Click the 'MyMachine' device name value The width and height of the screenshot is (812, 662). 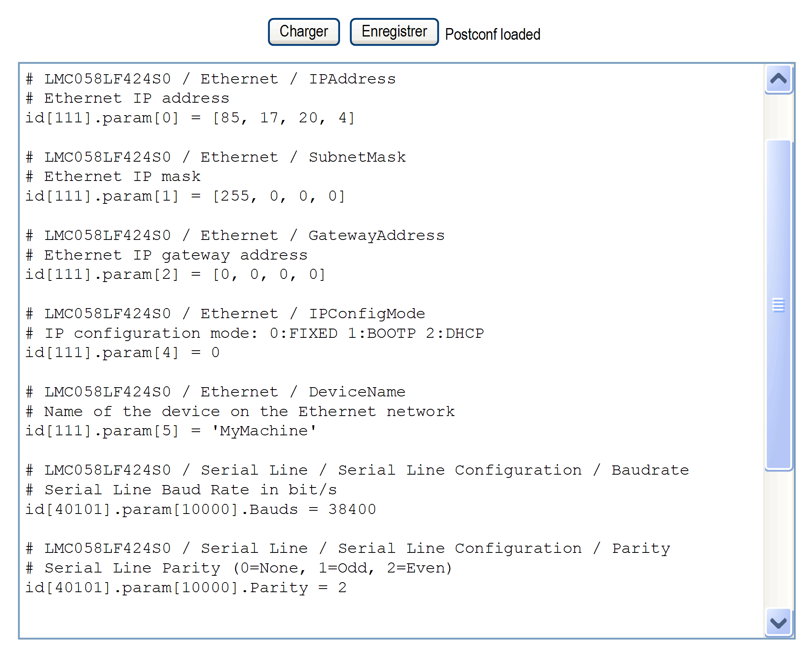pos(263,431)
